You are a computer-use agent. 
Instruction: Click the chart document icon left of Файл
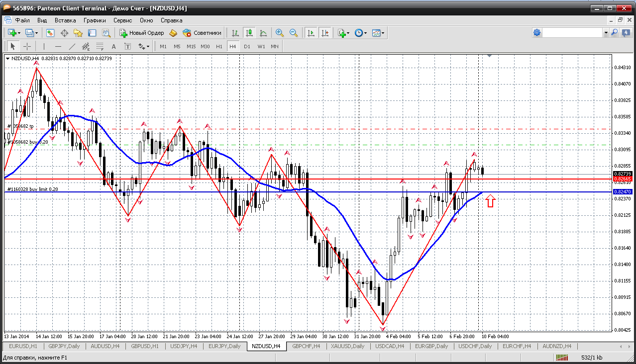pos(7,20)
